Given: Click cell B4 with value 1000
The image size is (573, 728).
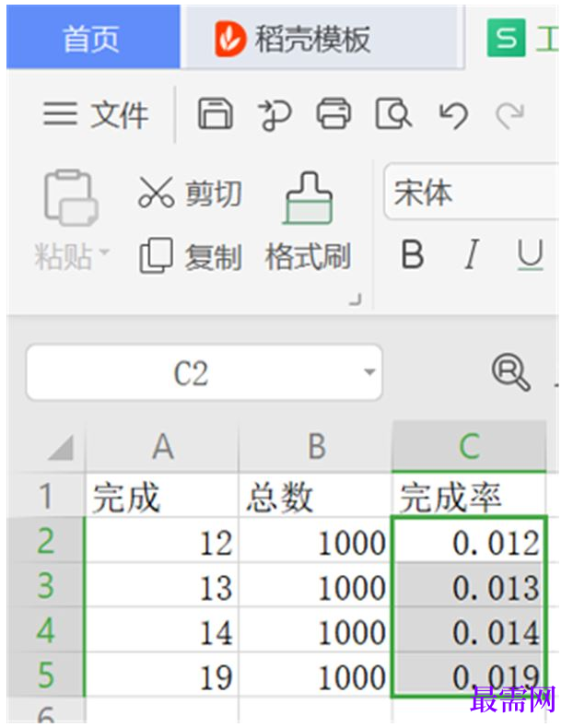Looking at the screenshot, I should point(315,629).
